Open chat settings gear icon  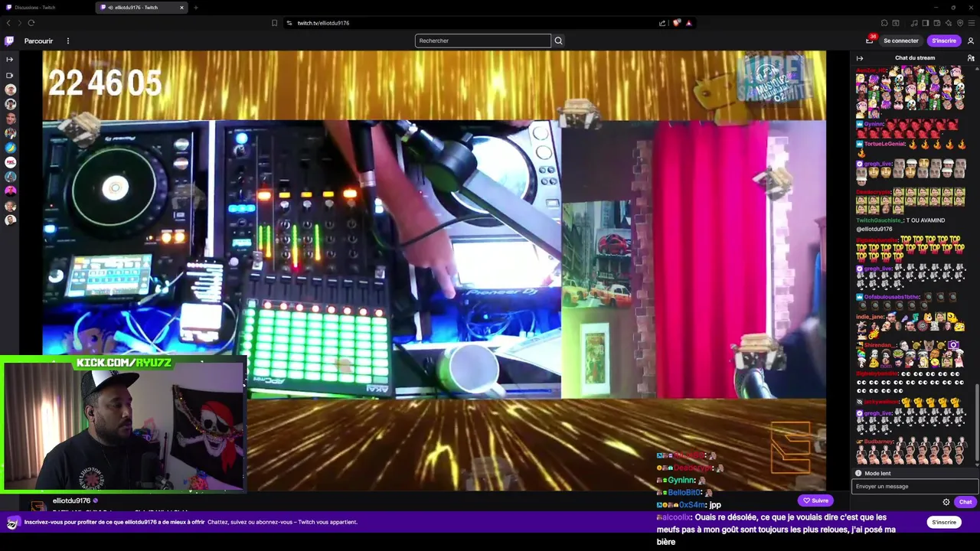click(x=946, y=502)
